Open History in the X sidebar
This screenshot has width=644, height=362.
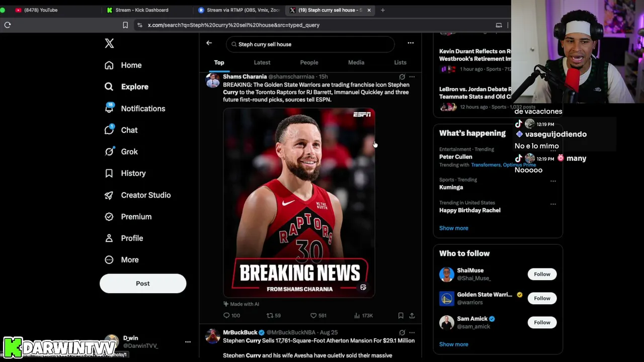[x=125, y=173]
